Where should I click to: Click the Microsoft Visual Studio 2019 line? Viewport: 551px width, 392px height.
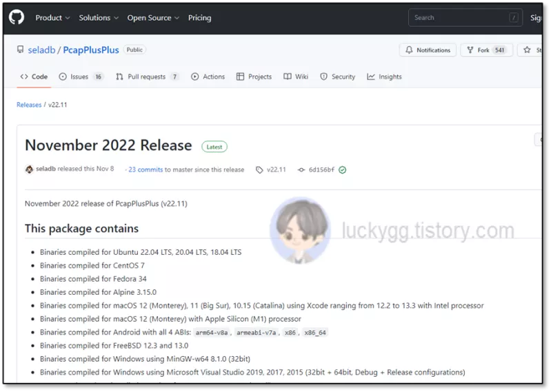(x=252, y=372)
